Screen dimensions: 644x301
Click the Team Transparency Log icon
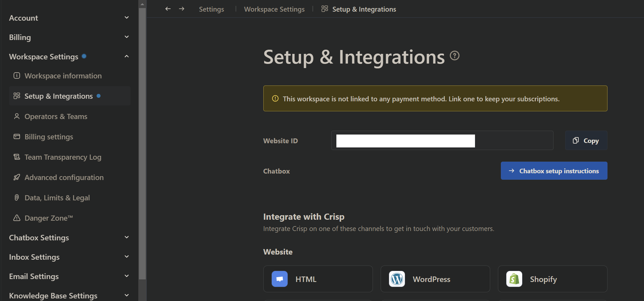point(16,157)
